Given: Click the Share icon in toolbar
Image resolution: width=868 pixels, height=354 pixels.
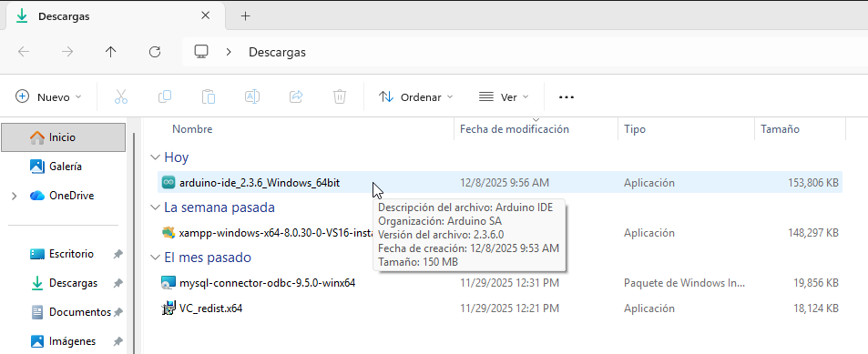Looking at the screenshot, I should tap(296, 96).
